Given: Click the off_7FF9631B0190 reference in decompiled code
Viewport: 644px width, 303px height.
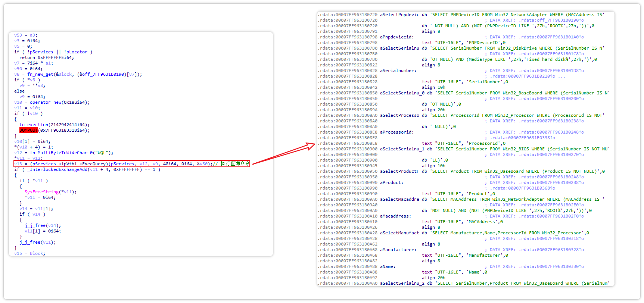Looking at the screenshot, I should click(103, 74).
